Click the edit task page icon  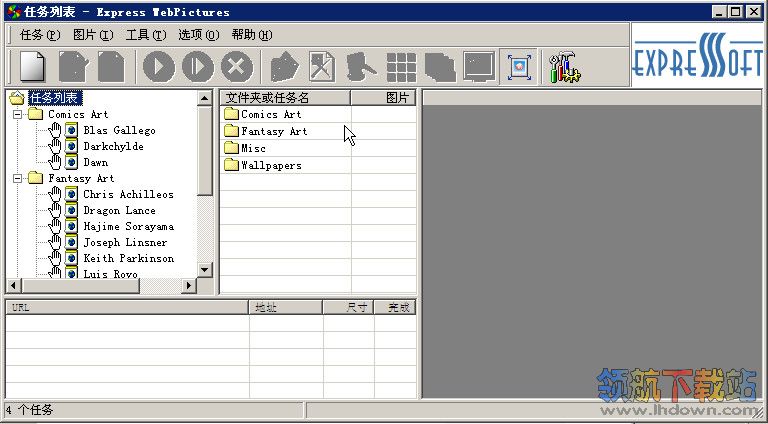pyautogui.click(x=73, y=67)
